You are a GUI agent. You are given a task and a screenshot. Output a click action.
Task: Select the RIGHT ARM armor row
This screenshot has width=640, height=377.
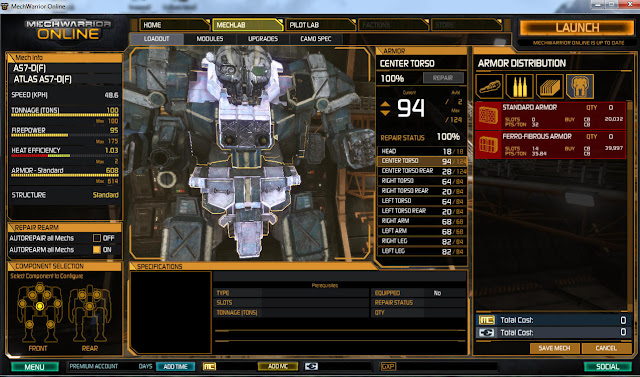(422, 221)
